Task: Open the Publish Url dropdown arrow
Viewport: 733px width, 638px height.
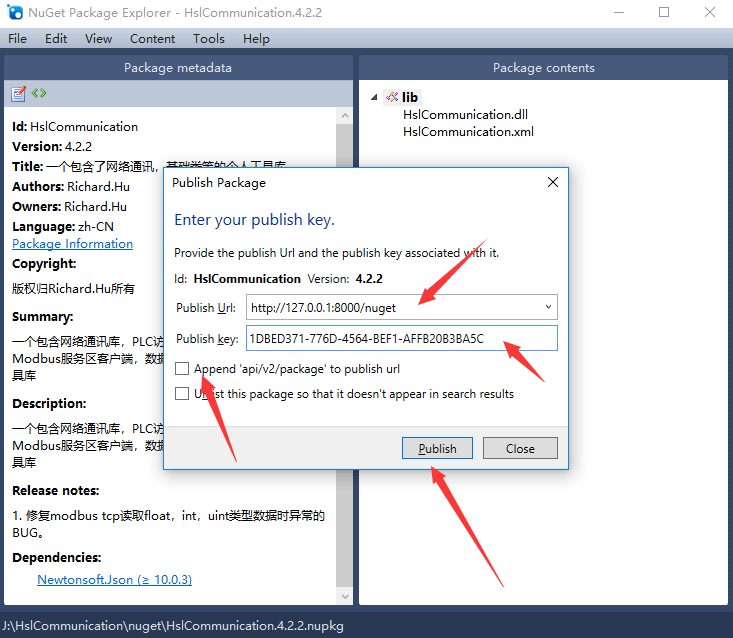Action: (x=548, y=307)
